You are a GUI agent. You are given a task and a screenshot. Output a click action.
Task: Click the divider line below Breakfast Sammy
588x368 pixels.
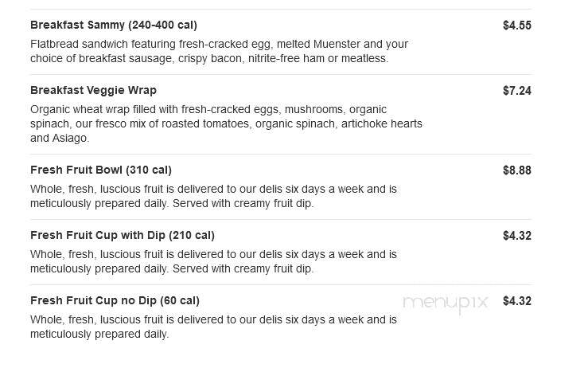pyautogui.click(x=281, y=74)
